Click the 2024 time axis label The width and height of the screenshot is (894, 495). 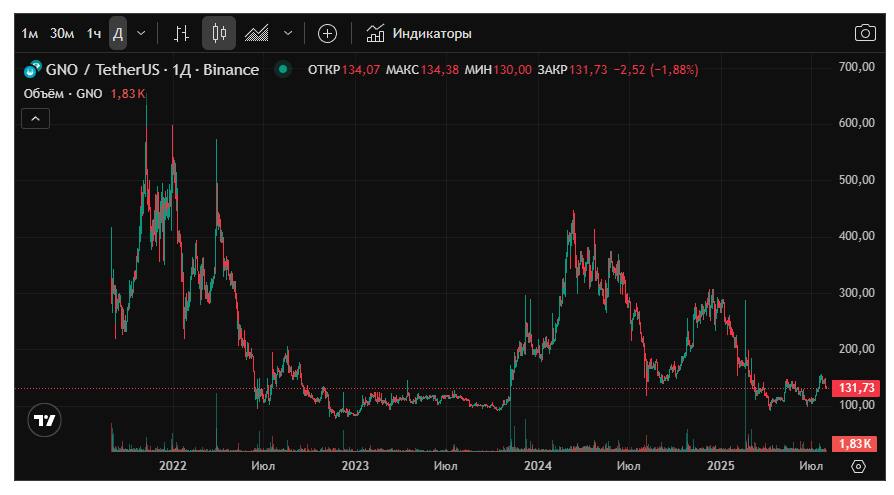pos(538,466)
